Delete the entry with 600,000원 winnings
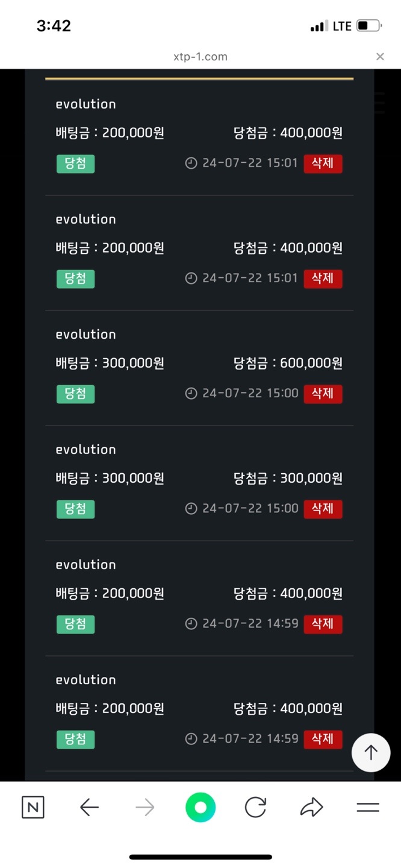This screenshot has width=401, height=868. point(323,394)
